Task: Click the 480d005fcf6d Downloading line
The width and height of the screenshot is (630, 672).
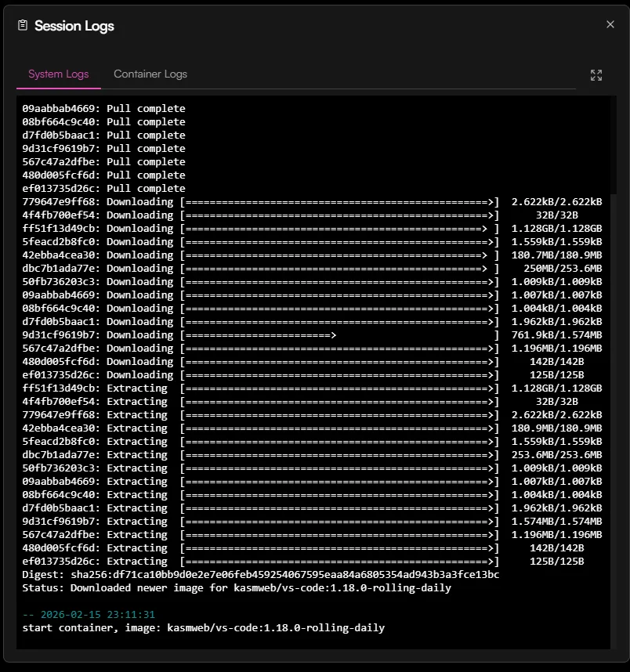Action: [303, 361]
